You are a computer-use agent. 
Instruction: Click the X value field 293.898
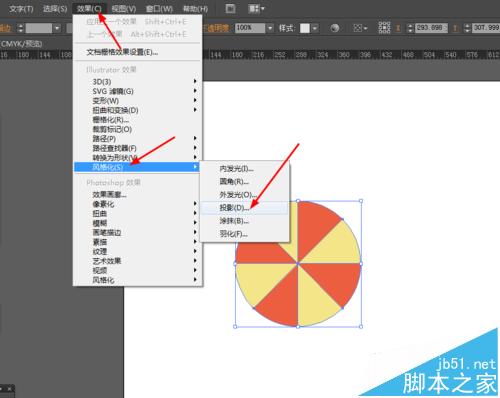coord(431,28)
